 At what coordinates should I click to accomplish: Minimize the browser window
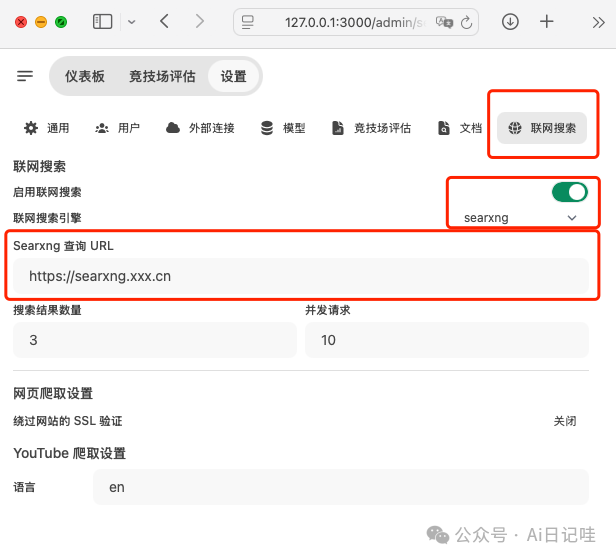coord(41,22)
